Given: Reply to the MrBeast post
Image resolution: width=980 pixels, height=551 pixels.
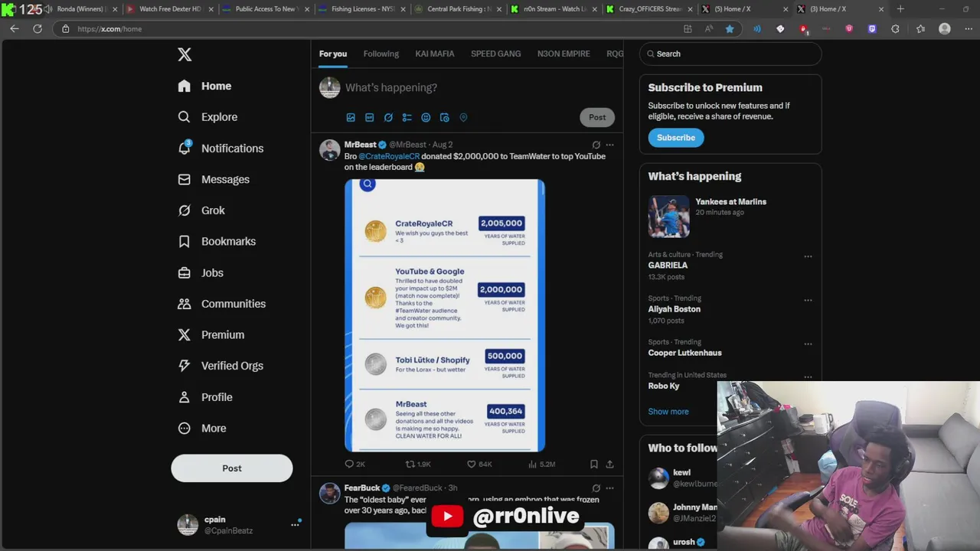Looking at the screenshot, I should [354, 464].
